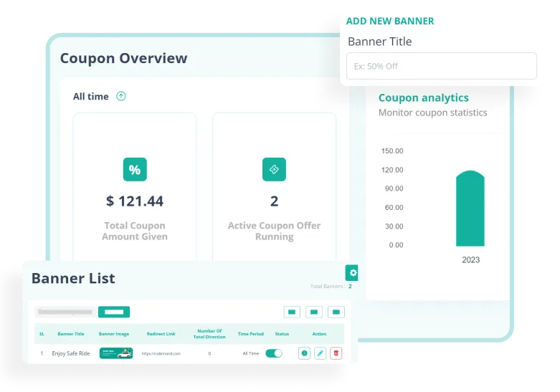Click the Total Coupon Amount Given label
The image size is (560, 392).
(135, 231)
